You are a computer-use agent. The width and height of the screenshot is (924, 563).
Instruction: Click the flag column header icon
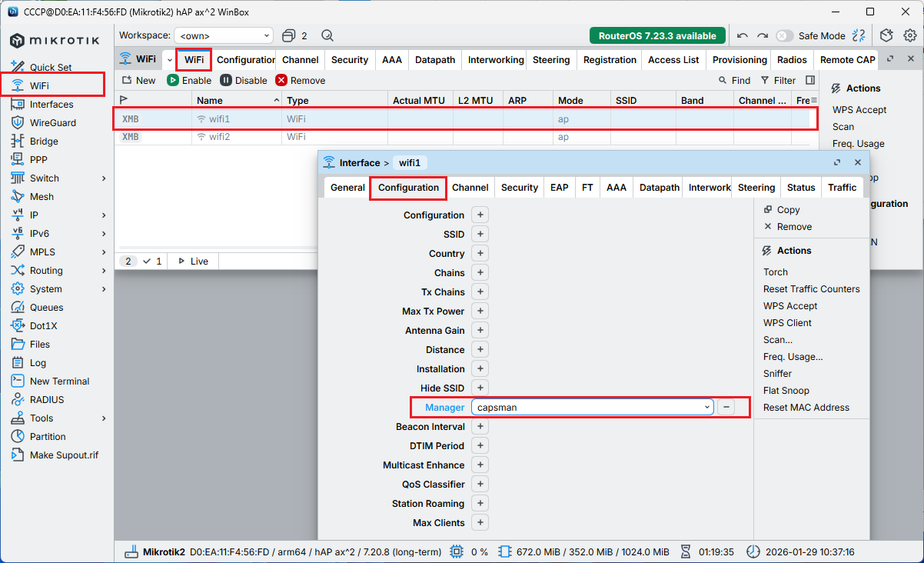125,100
